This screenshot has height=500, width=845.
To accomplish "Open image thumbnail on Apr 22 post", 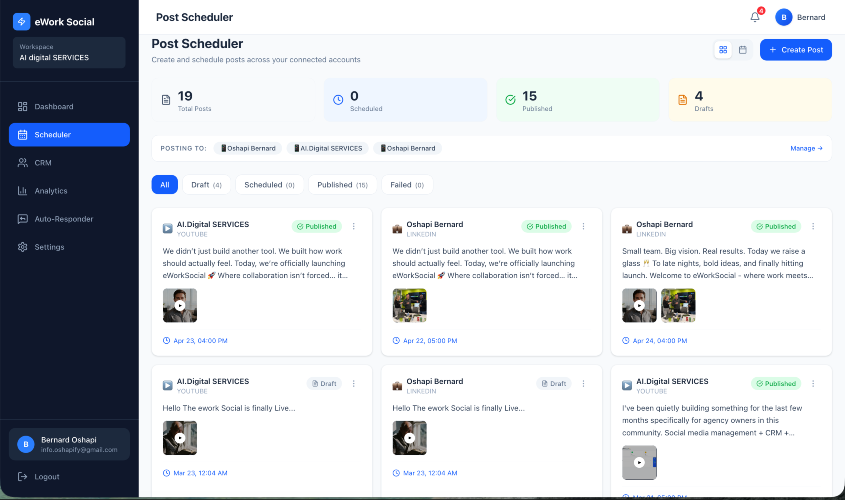I will (410, 305).
